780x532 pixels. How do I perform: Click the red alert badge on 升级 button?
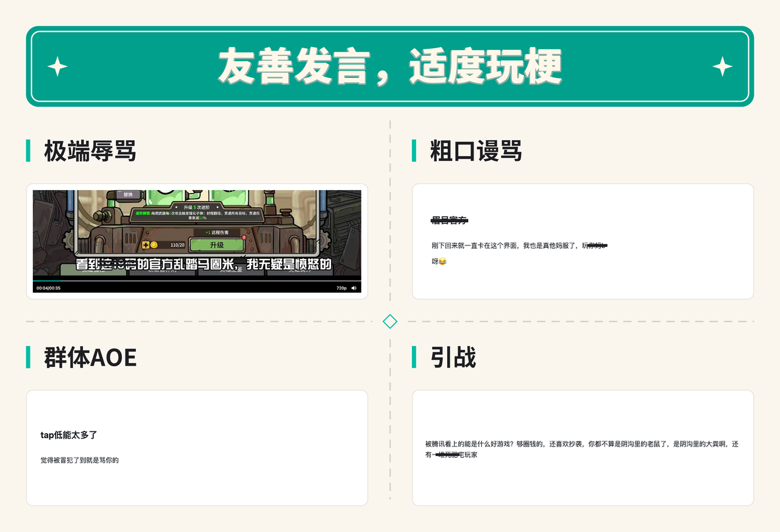244,238
